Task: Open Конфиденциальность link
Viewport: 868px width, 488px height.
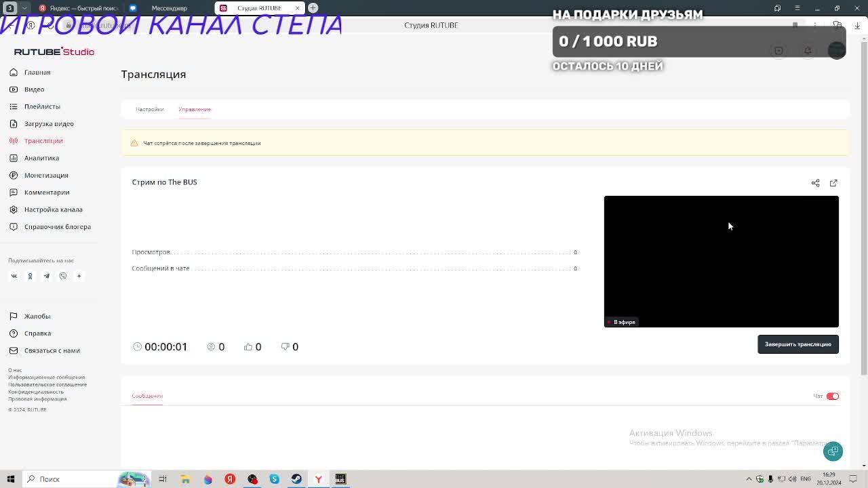Action: click(36, 392)
